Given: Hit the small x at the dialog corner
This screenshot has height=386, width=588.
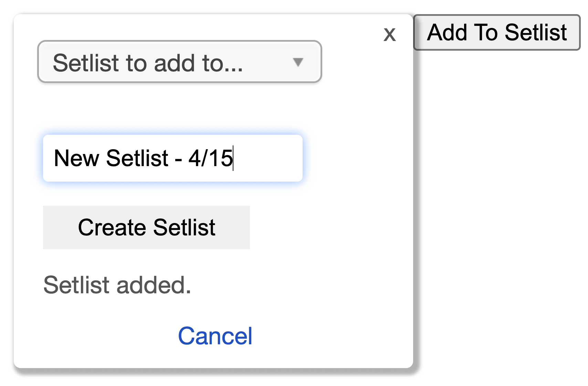Looking at the screenshot, I should click(389, 34).
